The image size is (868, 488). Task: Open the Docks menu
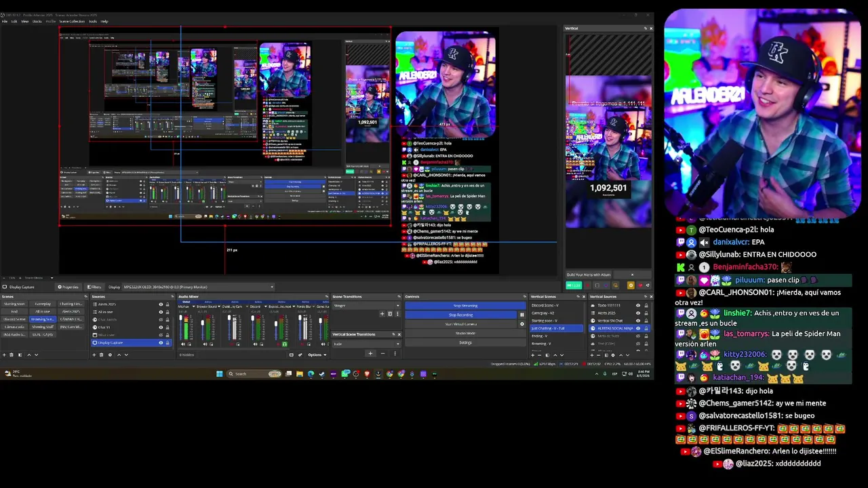pos(37,22)
